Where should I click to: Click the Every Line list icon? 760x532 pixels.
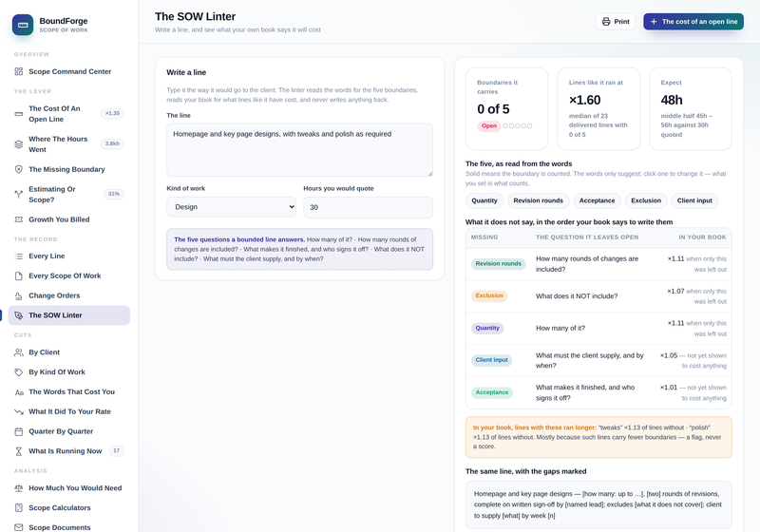(x=18, y=256)
